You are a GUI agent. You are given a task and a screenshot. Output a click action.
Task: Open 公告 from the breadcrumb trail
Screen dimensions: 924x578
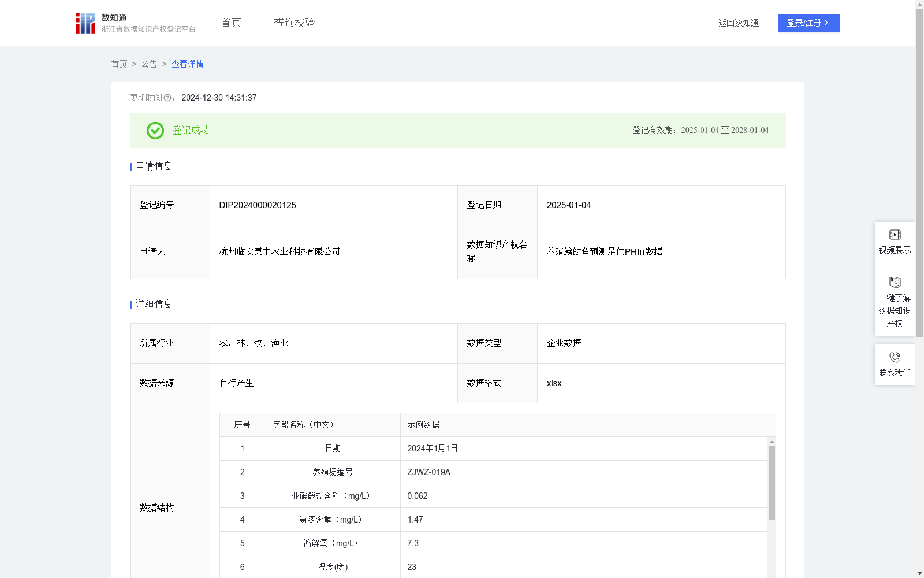pos(148,64)
